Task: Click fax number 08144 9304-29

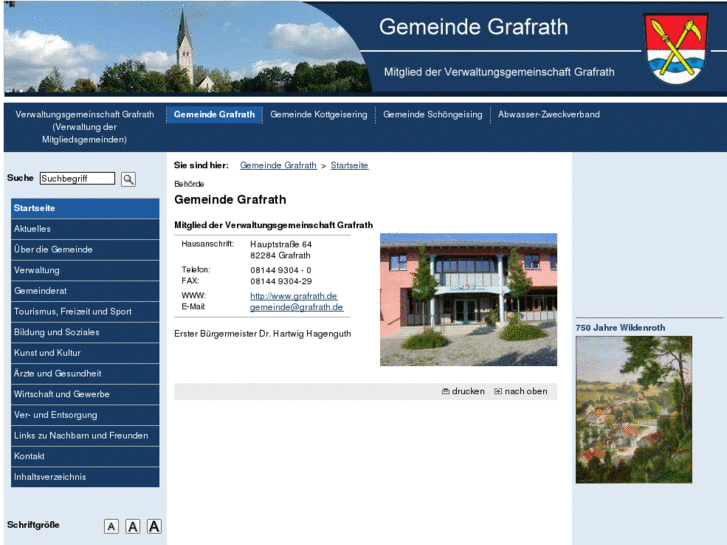Action: click(281, 282)
